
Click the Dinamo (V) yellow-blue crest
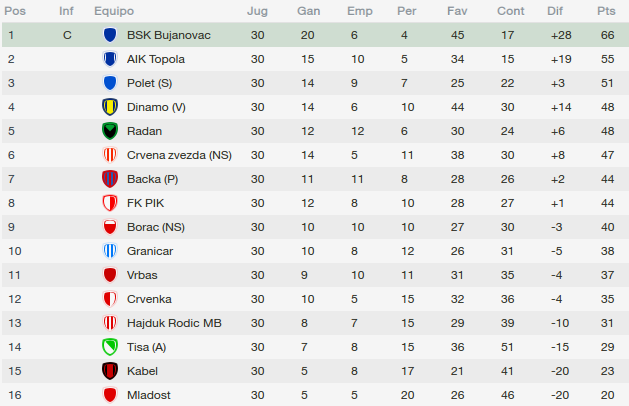tap(110, 107)
